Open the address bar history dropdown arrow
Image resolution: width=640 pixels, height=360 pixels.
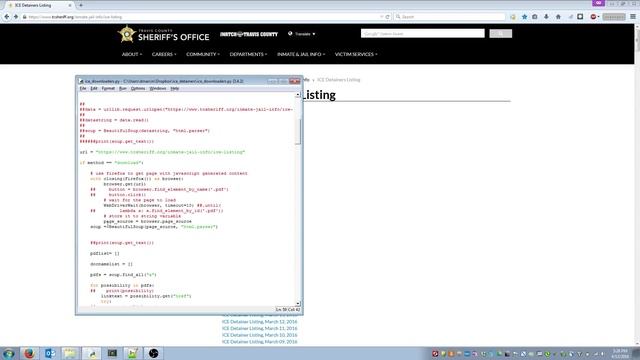(381, 17)
